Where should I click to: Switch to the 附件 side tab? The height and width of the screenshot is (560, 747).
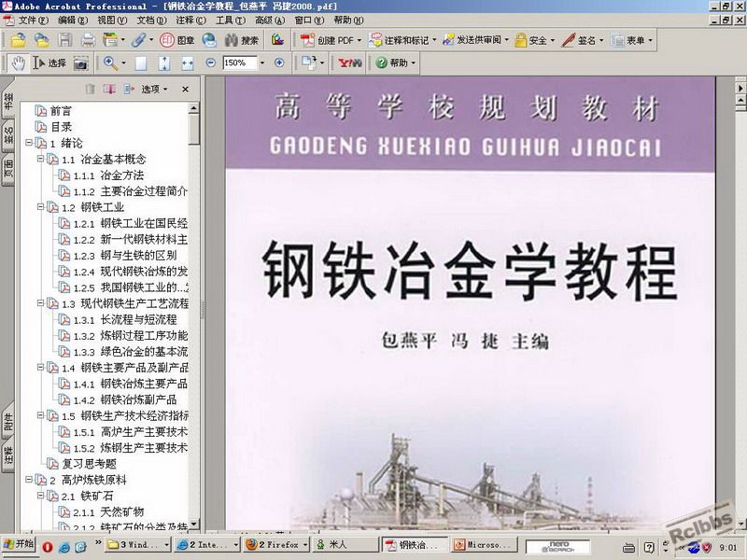tap(8, 422)
